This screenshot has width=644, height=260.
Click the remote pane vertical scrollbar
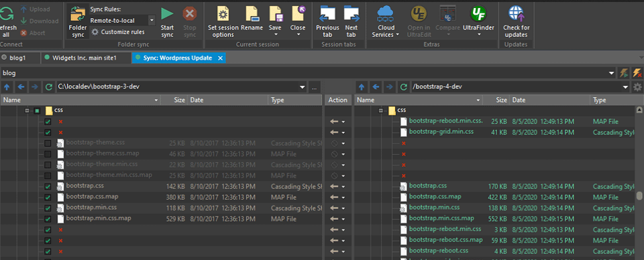coord(639,182)
